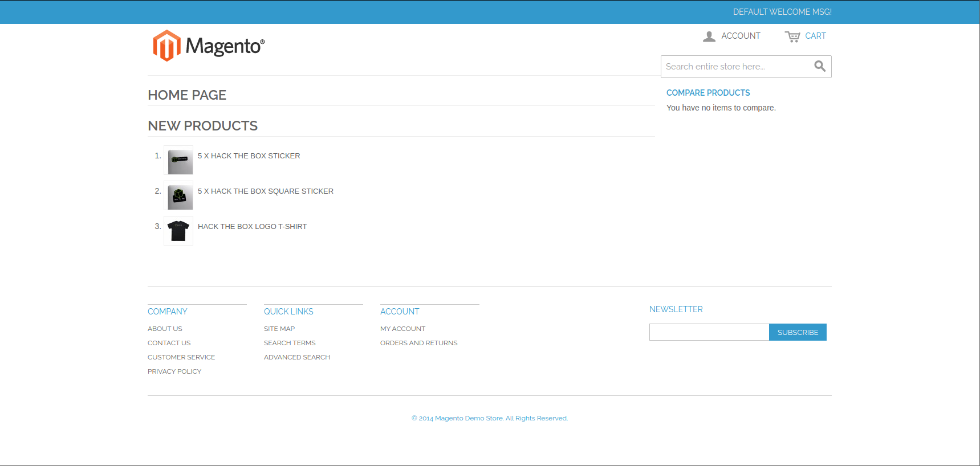
Task: Open Orders and Returns link
Action: pos(419,343)
